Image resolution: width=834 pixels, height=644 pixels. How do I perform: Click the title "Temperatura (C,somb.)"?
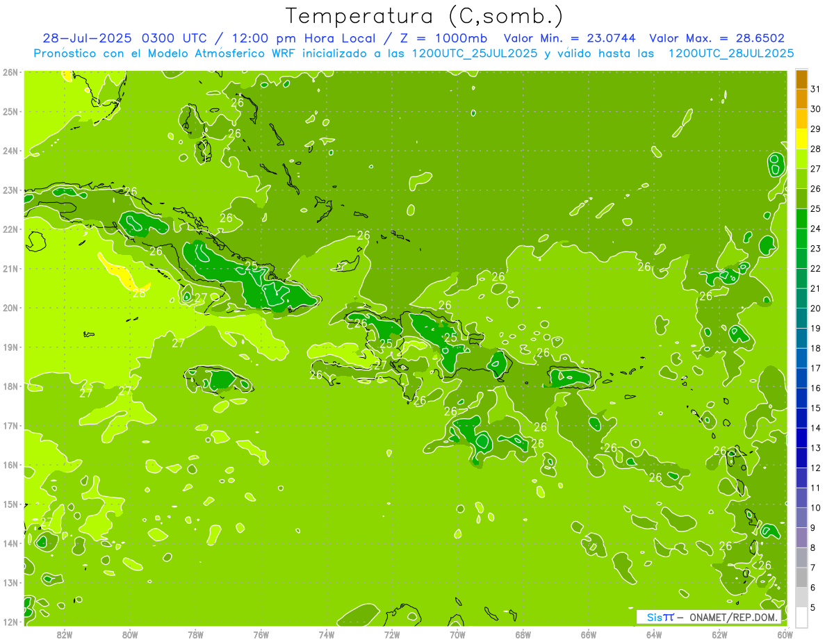point(425,17)
